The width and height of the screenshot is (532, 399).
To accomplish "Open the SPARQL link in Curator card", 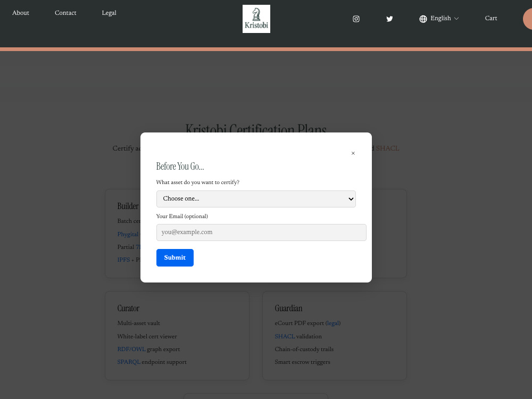I will (129, 362).
